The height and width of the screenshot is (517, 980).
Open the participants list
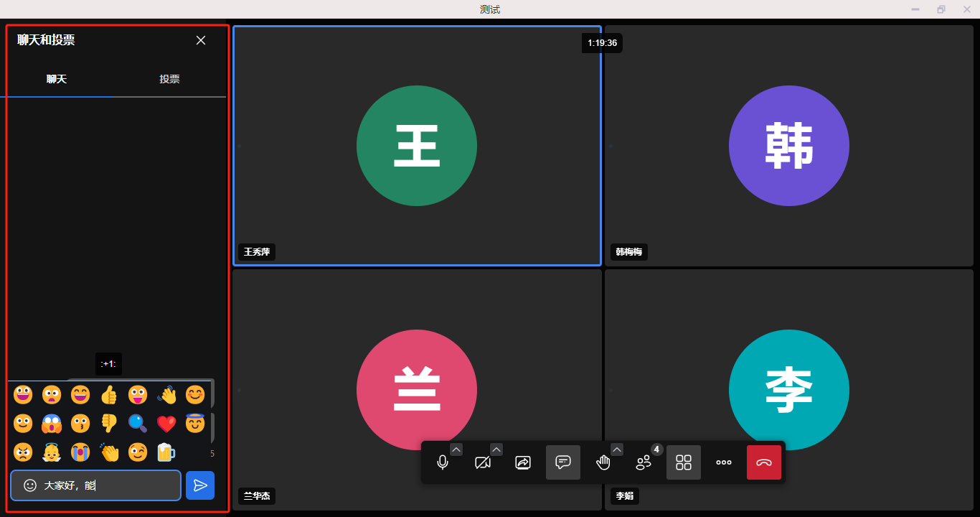(x=644, y=462)
